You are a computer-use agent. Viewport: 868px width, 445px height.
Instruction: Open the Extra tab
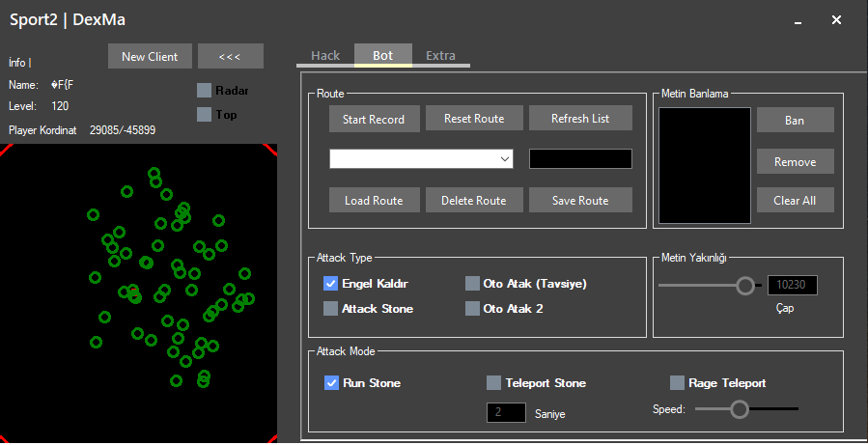click(x=440, y=56)
